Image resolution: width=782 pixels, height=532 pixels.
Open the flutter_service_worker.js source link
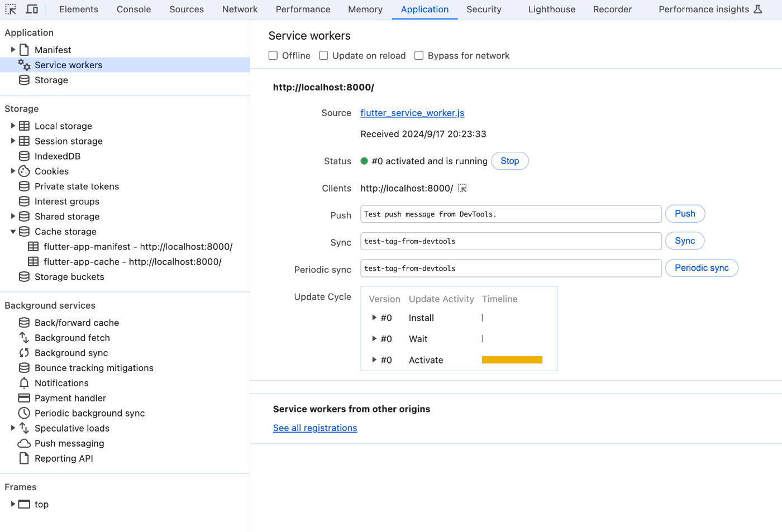[412, 113]
